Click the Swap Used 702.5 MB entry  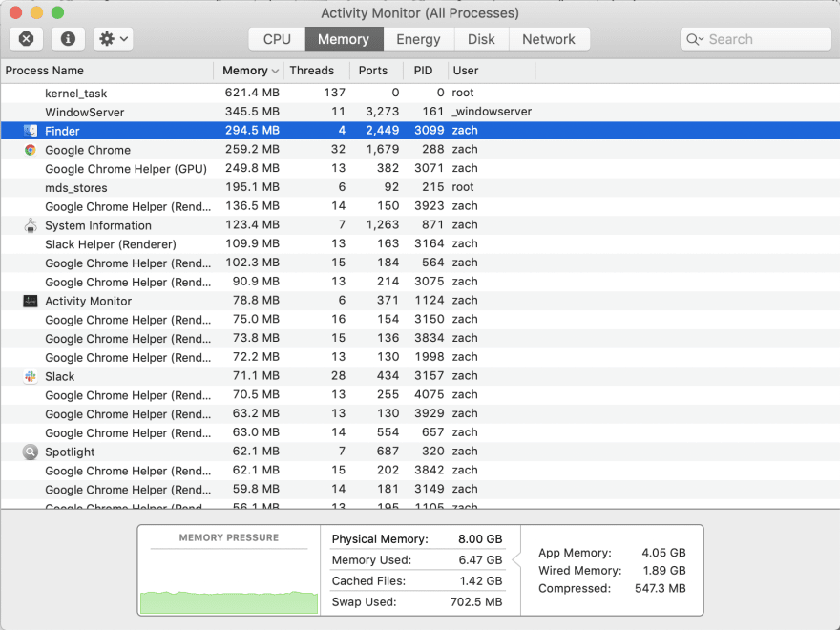(417, 601)
